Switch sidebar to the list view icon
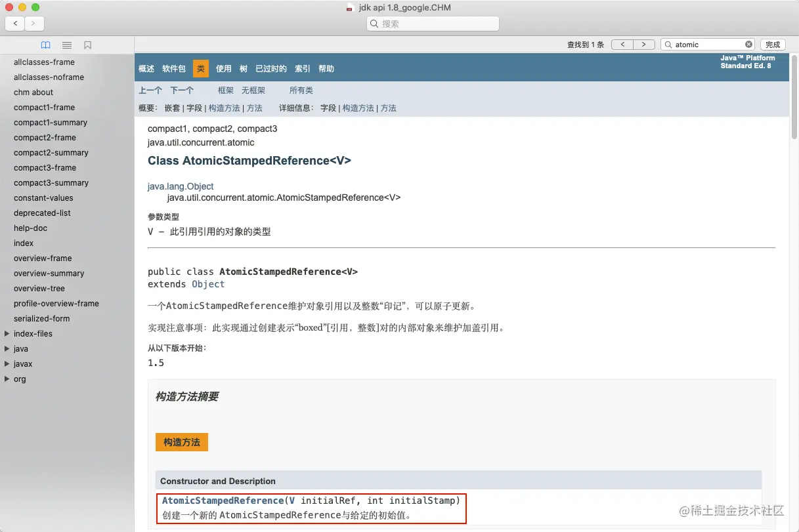Screen dimensions: 799x532 tap(66, 45)
